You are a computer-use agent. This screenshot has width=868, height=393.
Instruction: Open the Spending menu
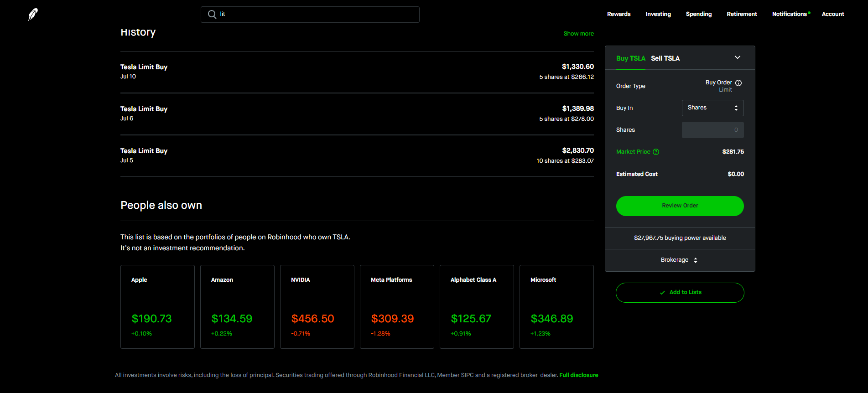699,14
